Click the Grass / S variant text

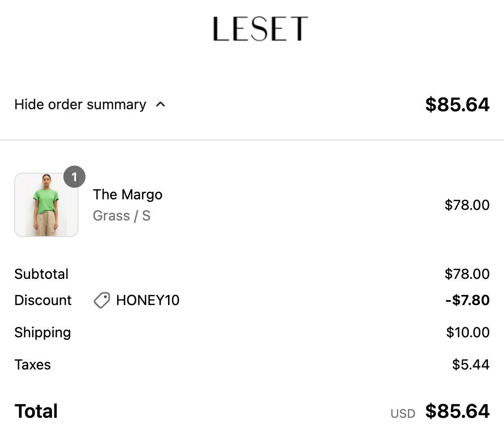[x=122, y=216]
